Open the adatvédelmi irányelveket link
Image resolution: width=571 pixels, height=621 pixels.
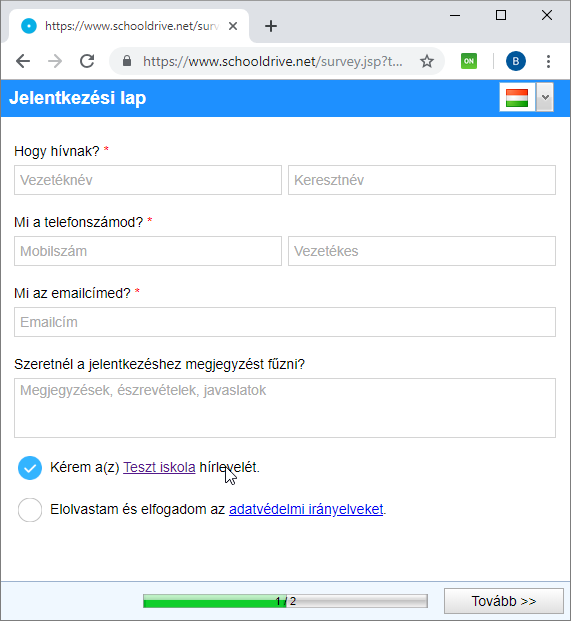306,509
